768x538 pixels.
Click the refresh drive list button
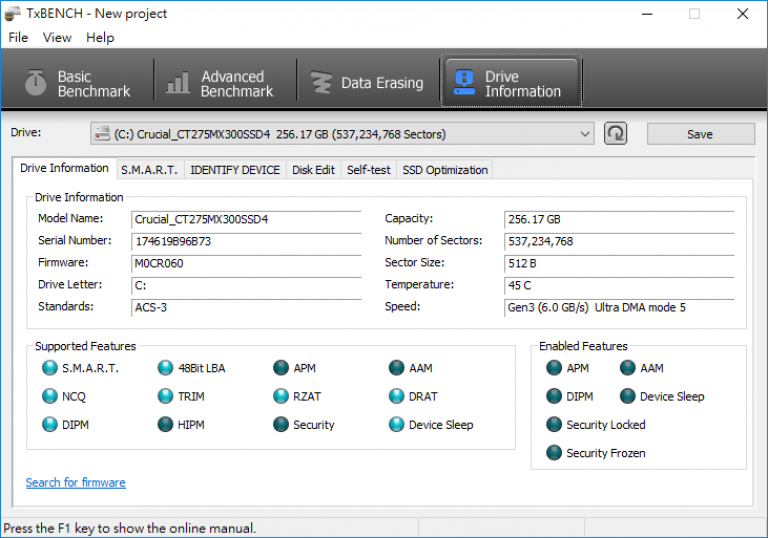point(615,133)
